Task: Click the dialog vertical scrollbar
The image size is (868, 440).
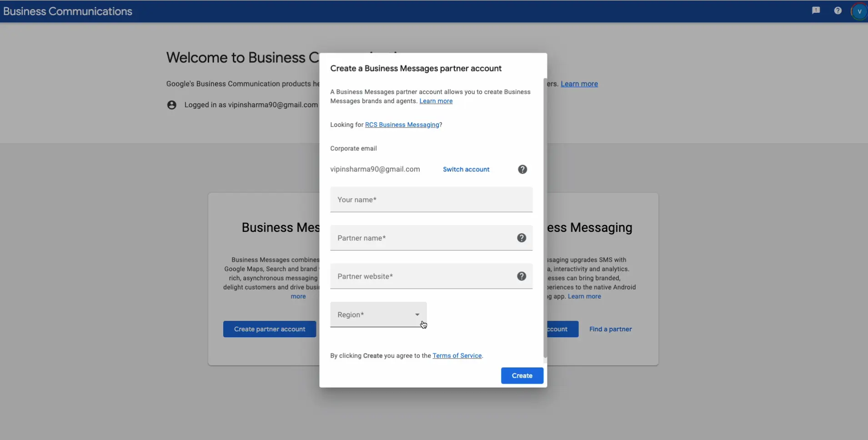Action: tap(545, 218)
